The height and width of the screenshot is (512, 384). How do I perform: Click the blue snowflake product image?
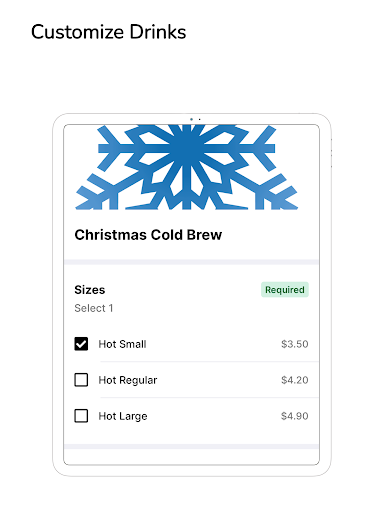click(x=187, y=167)
